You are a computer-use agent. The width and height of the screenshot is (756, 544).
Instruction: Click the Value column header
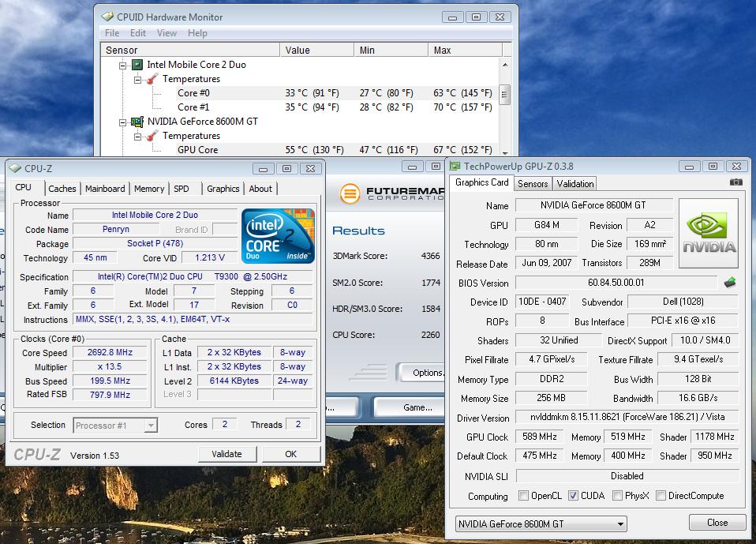[316, 50]
